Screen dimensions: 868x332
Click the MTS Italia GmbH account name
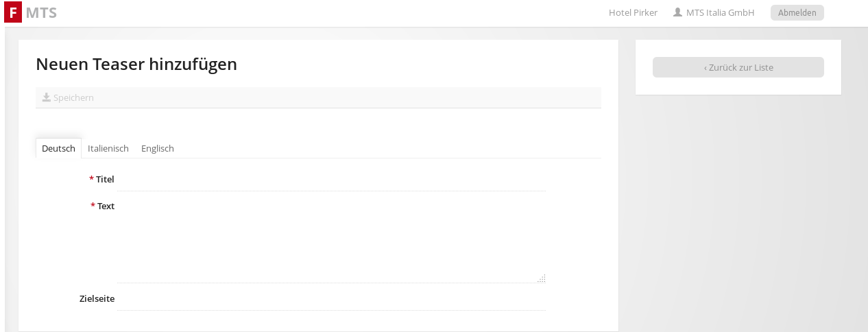[x=720, y=12]
